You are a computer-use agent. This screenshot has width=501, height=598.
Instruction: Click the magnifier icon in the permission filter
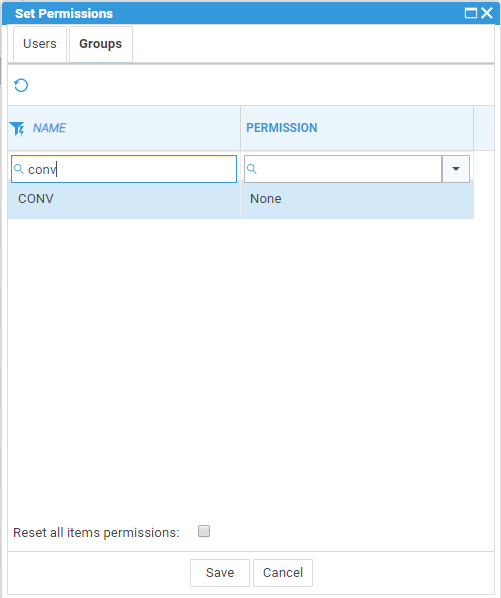click(252, 169)
